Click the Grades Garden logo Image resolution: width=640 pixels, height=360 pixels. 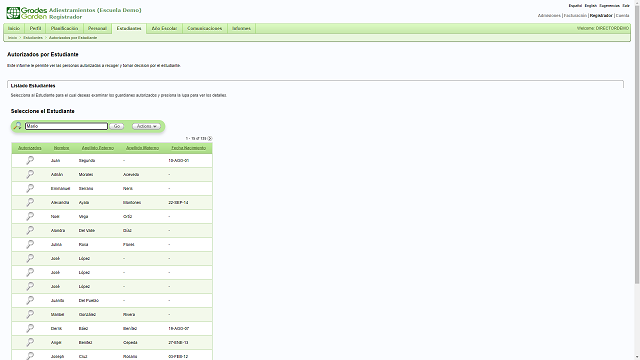pos(27,13)
